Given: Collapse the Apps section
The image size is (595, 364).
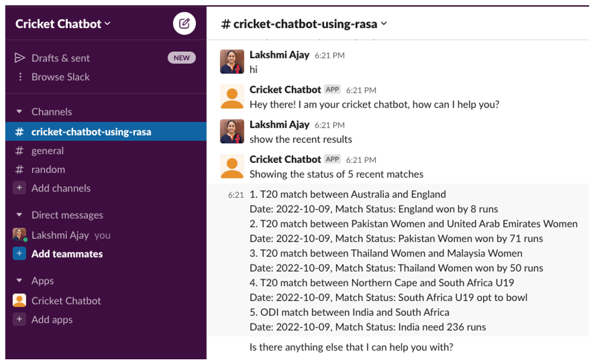Looking at the screenshot, I should coord(19,281).
